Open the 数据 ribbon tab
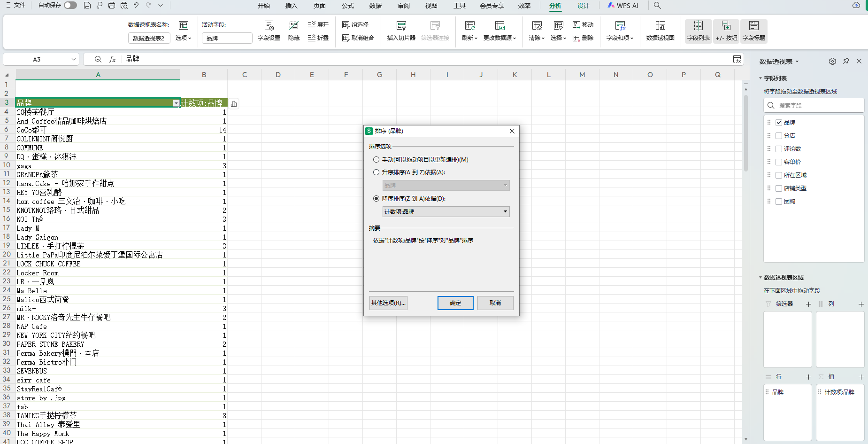 coord(376,6)
